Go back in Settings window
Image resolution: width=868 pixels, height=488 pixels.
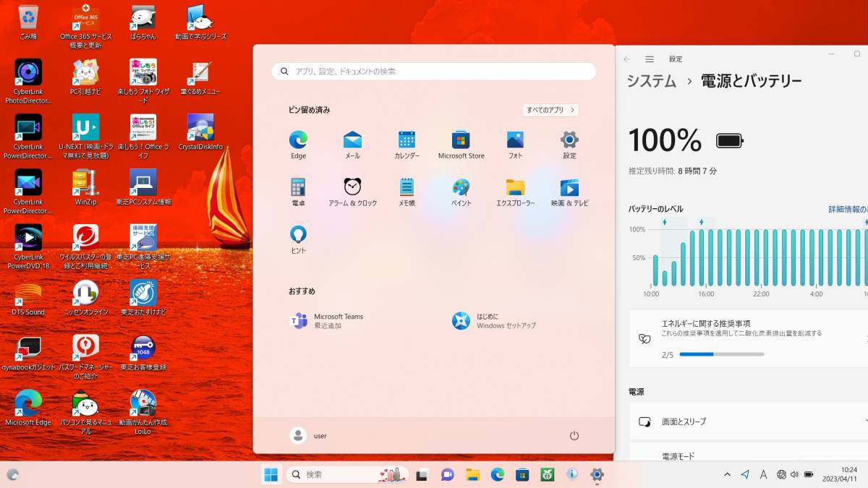(x=627, y=59)
